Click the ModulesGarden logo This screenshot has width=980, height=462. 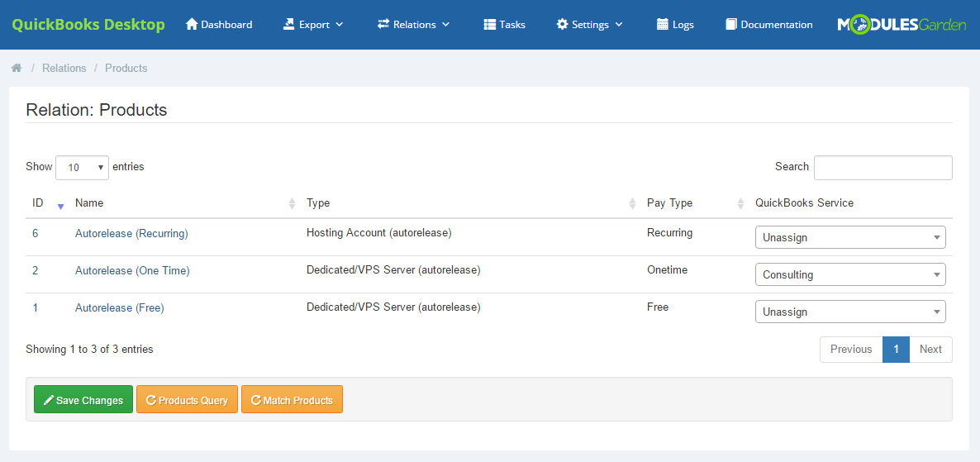902,25
